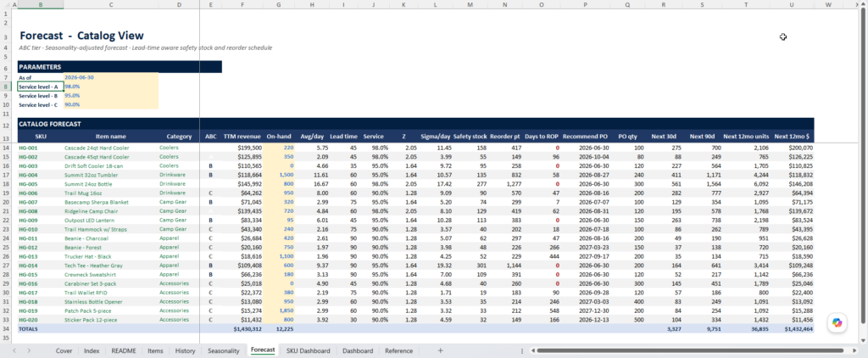868x358 pixels.
Task: Click the horizontal scrollbar left arrow
Action: (532, 351)
